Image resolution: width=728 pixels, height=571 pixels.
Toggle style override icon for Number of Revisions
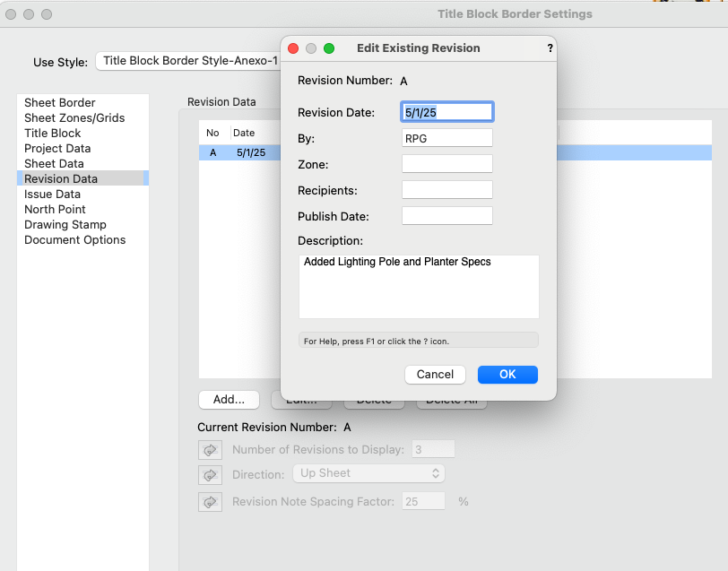pos(210,449)
